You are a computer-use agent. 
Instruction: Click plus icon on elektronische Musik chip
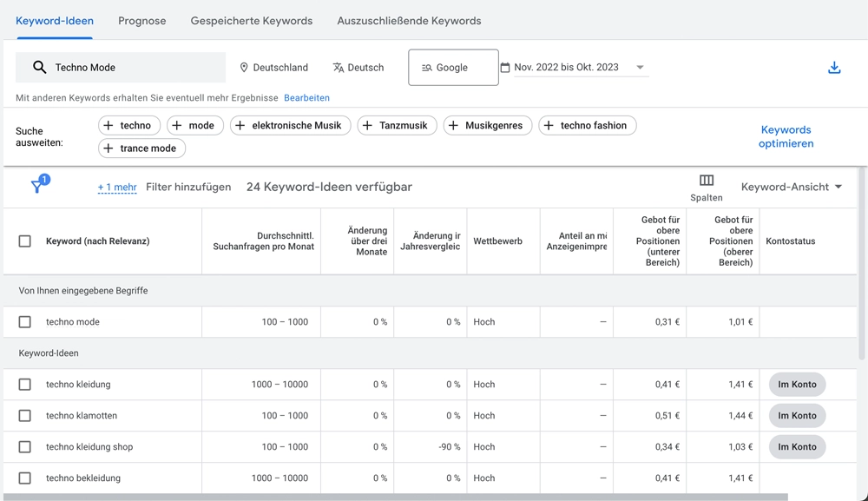[240, 126]
